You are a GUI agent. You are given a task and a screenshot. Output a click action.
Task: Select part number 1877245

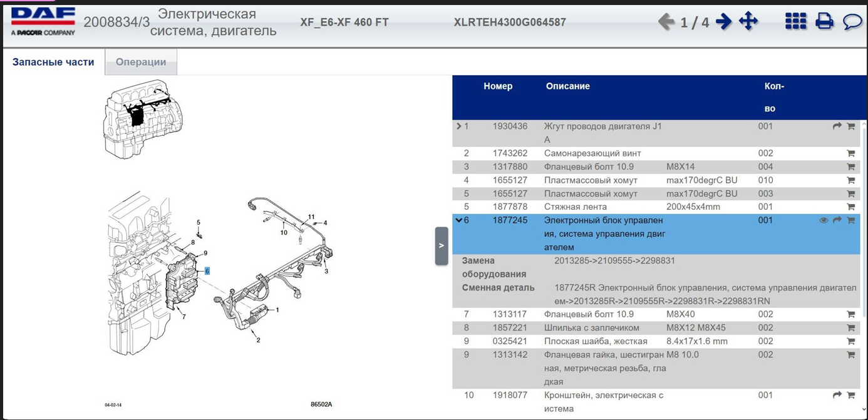tap(510, 220)
